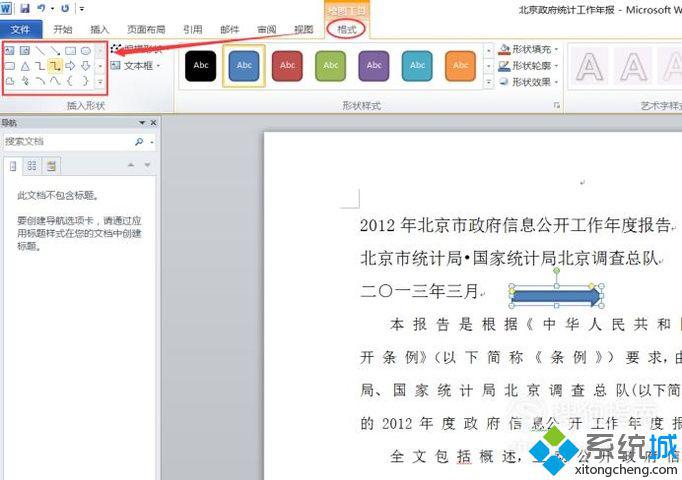Select the straight line shape in gallery
This screenshot has height=480, width=682.
(x=40, y=51)
